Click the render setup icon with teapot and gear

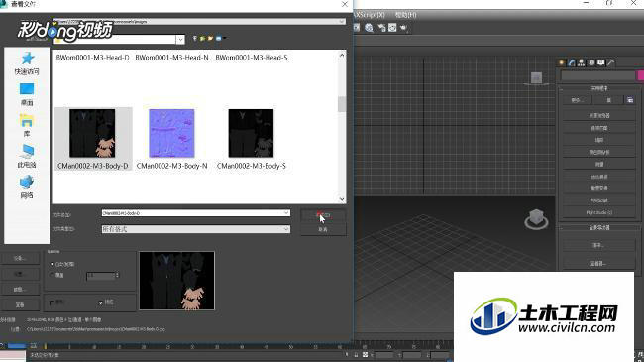[x=382, y=28]
